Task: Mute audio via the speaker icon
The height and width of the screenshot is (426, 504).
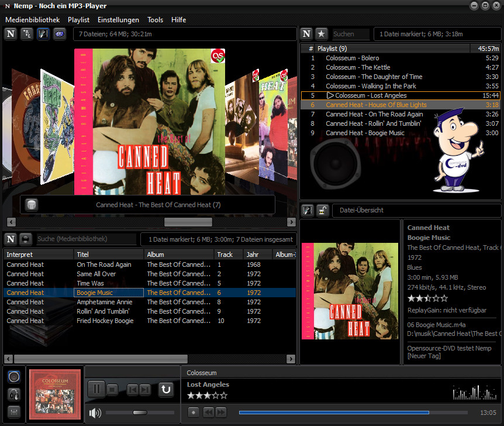Action: [x=95, y=414]
